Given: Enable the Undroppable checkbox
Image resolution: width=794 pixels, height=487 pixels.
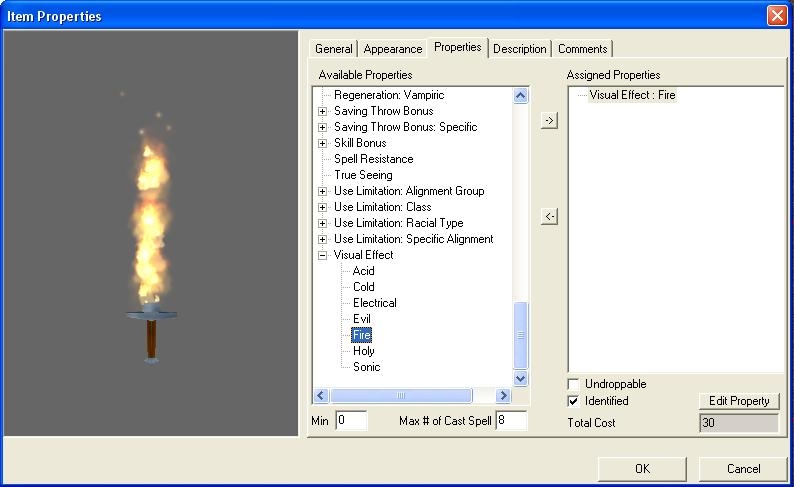Looking at the screenshot, I should click(573, 384).
